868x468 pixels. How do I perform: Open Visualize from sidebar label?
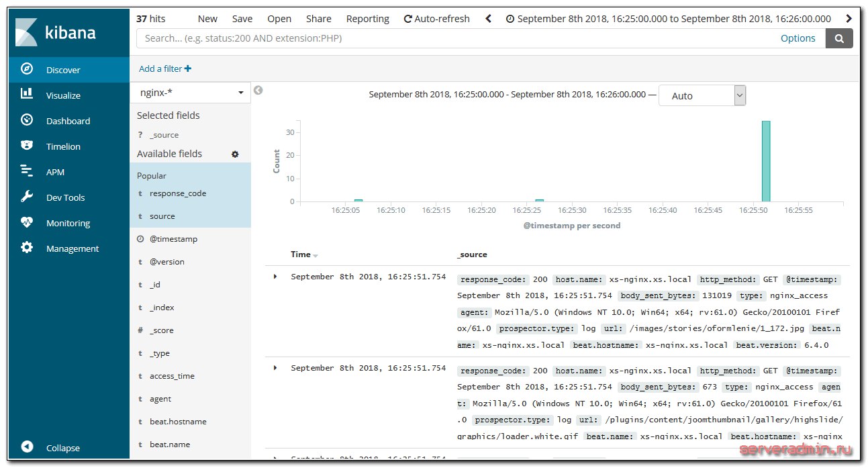(63, 95)
